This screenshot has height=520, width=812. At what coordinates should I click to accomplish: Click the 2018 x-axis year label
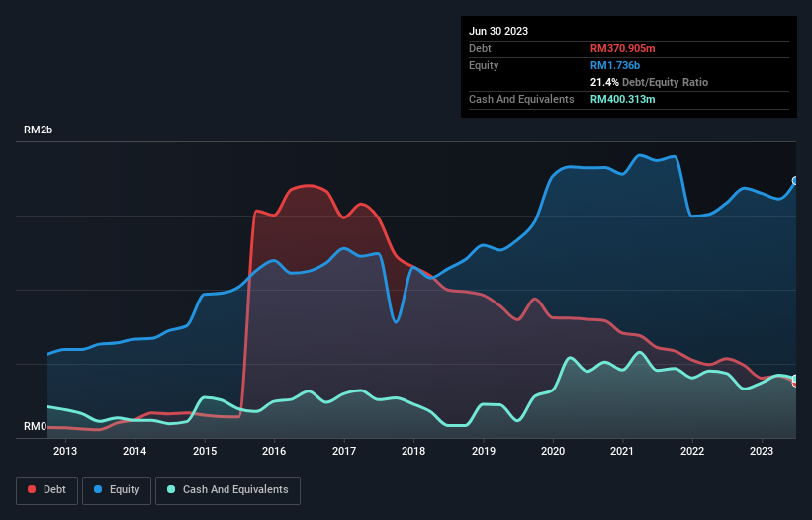[x=413, y=451]
